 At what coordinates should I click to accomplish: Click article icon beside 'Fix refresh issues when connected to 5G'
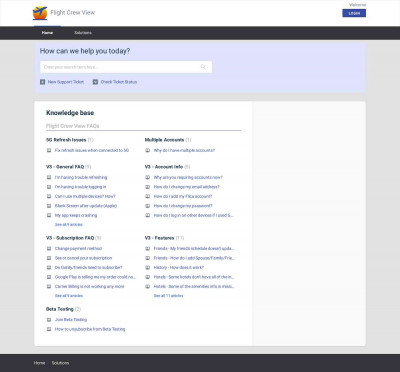(49, 150)
